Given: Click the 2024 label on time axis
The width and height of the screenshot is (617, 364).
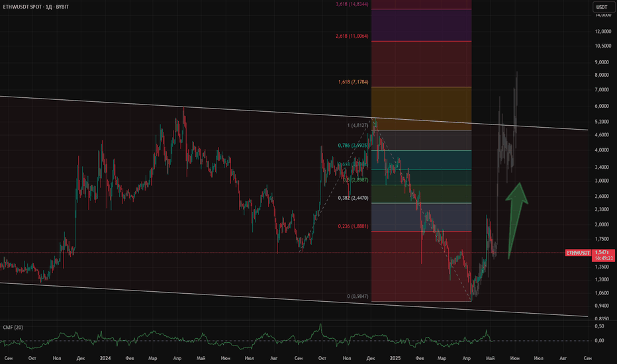Looking at the screenshot, I should tap(105, 358).
